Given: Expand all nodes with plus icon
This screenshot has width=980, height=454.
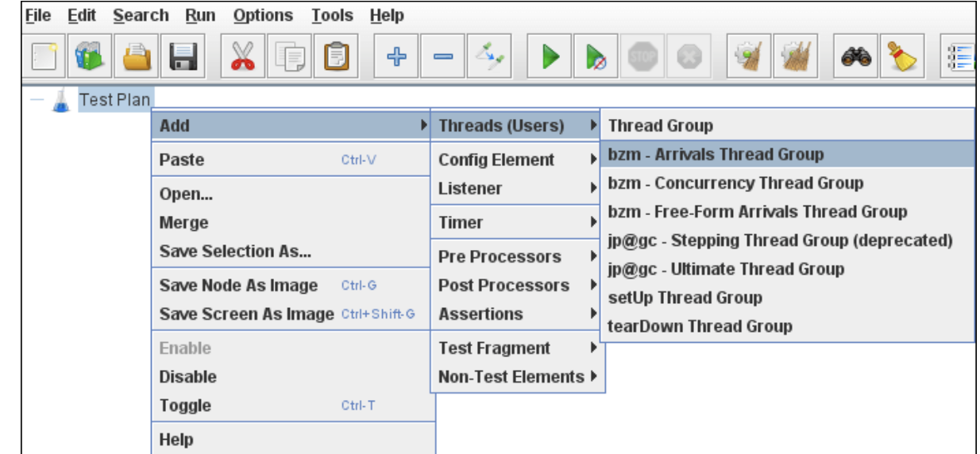Looking at the screenshot, I should click(396, 57).
